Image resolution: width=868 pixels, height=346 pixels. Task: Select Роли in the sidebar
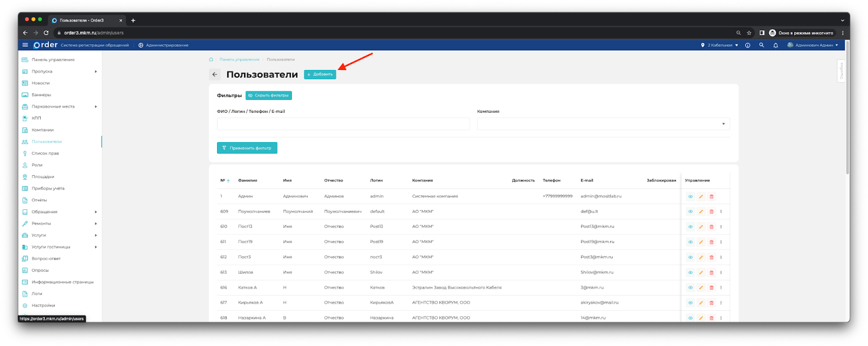coord(37,165)
